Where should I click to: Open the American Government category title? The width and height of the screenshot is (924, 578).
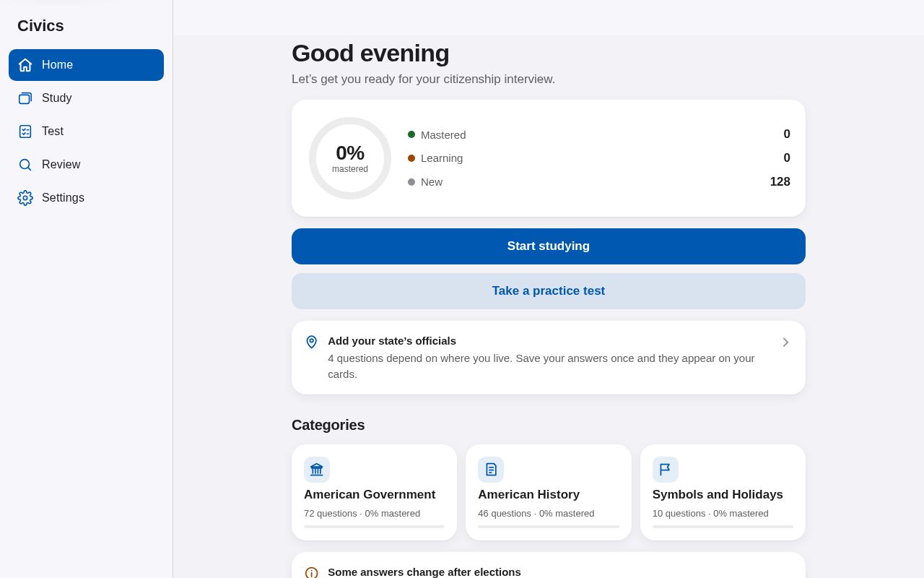[x=370, y=495]
